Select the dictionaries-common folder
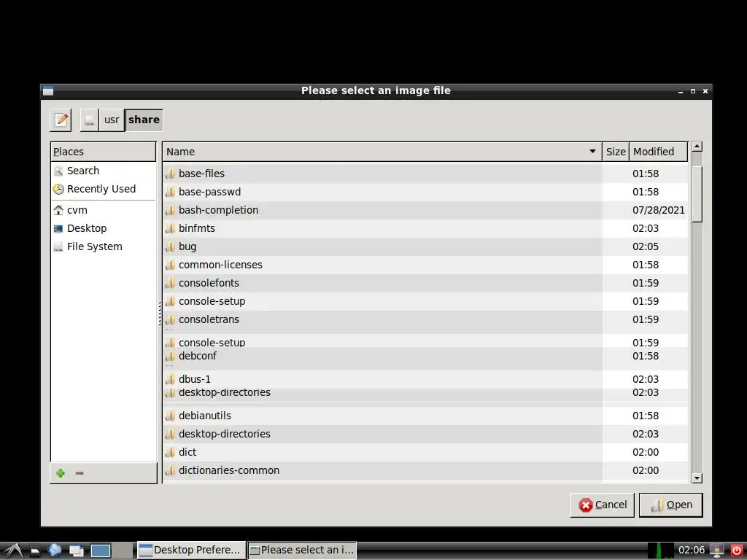 pyautogui.click(x=425, y=470)
